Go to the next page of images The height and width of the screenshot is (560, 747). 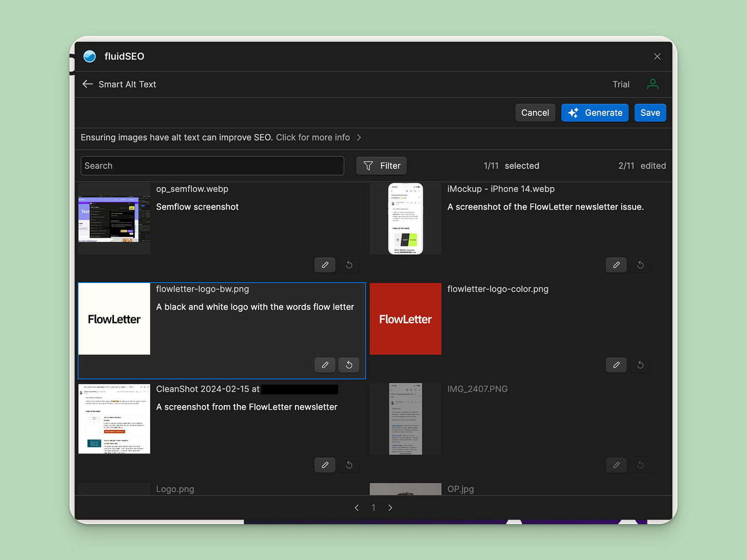(x=390, y=508)
